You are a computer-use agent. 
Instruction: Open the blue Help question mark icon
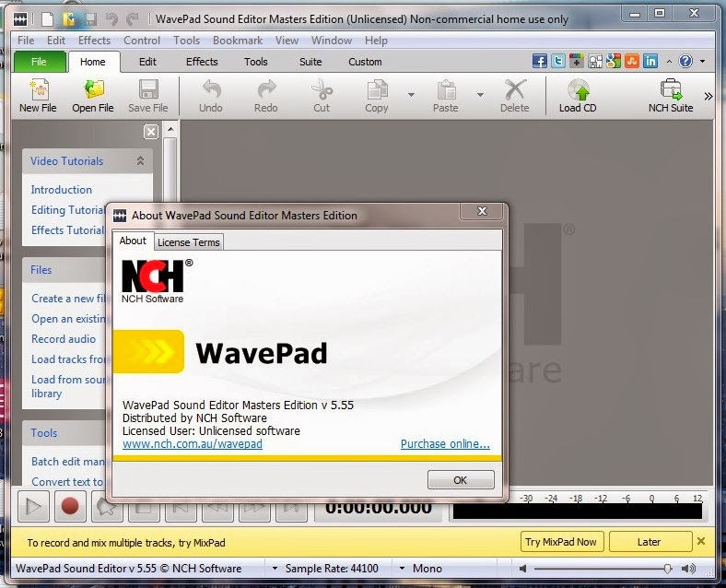tap(685, 61)
